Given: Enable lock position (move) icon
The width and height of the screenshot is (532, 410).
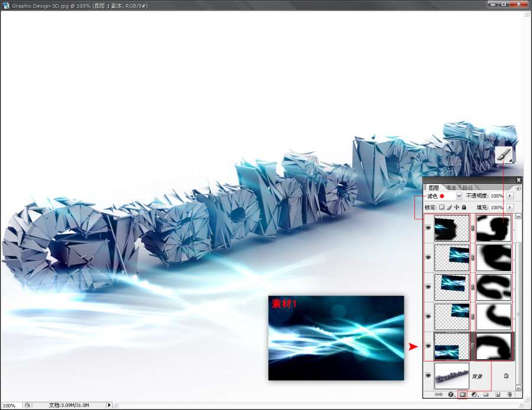Looking at the screenshot, I should coord(456,207).
